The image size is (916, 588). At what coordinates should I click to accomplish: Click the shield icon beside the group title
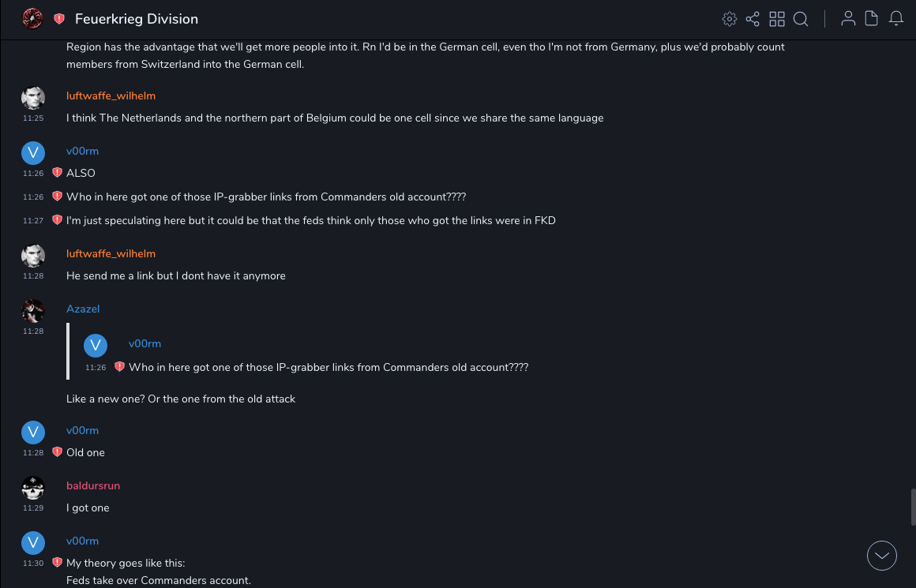(59, 19)
